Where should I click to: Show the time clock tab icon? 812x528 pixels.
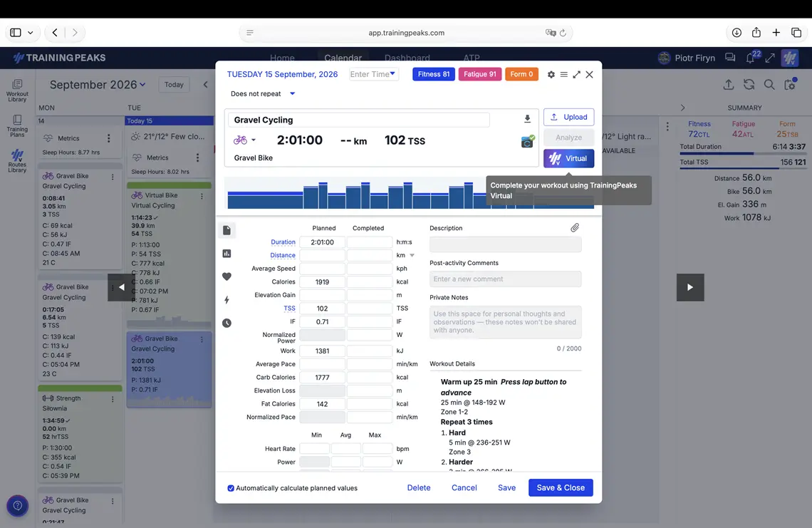click(227, 323)
